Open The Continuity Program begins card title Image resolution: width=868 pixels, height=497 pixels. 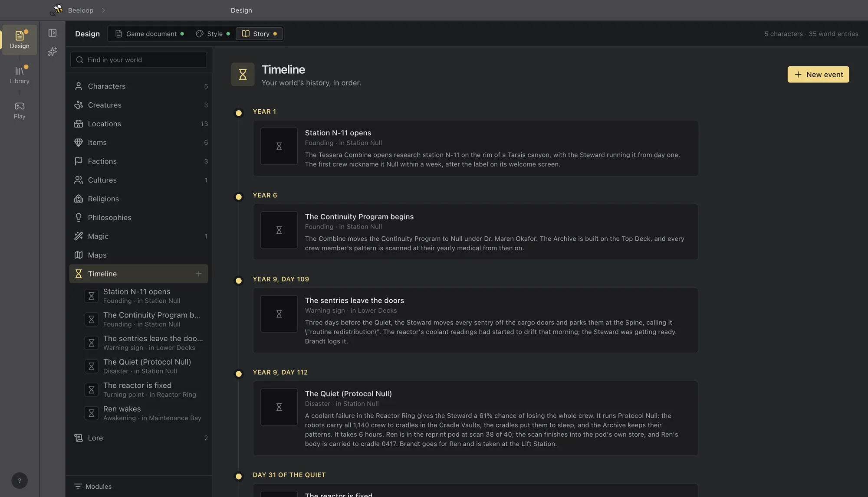[x=359, y=216]
